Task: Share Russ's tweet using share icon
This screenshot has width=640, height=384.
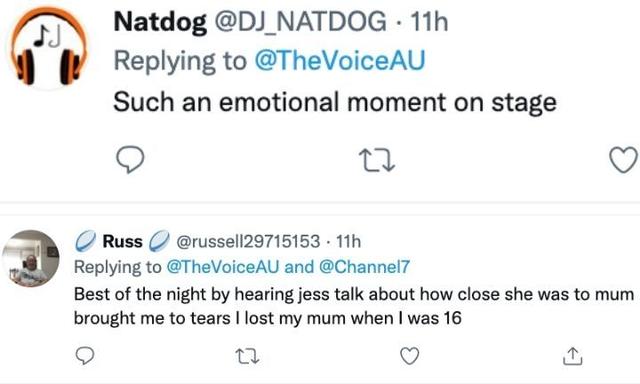Action: [x=573, y=356]
